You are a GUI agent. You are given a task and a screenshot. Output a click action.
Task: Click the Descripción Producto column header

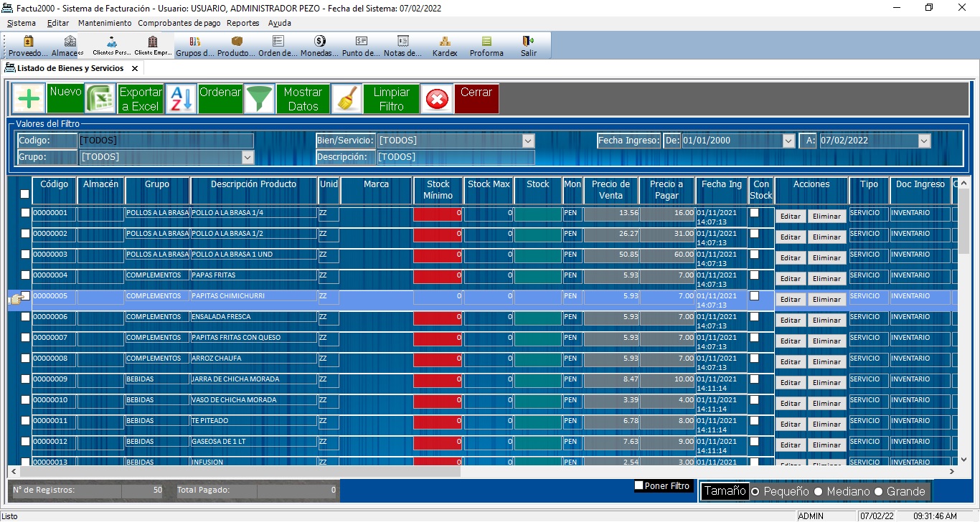coord(254,190)
